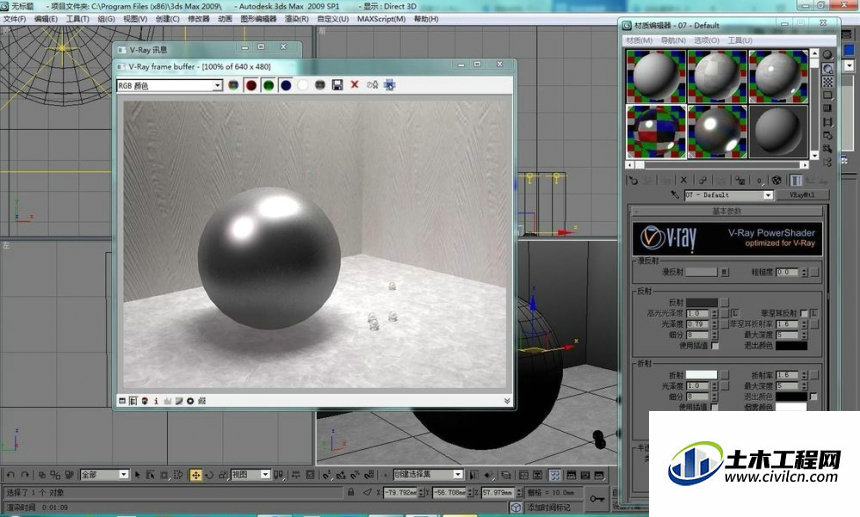The height and width of the screenshot is (517, 860).
Task: Click reflection map slot button
Action: click(x=725, y=303)
